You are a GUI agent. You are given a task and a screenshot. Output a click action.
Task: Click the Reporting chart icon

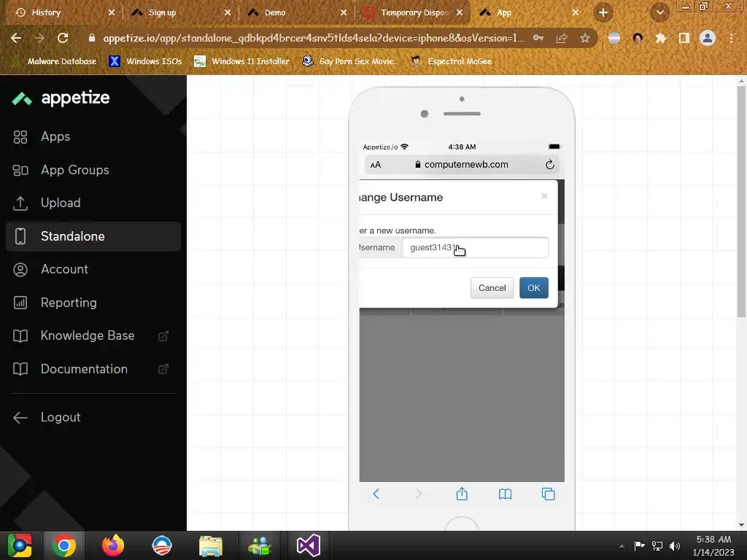[20, 303]
